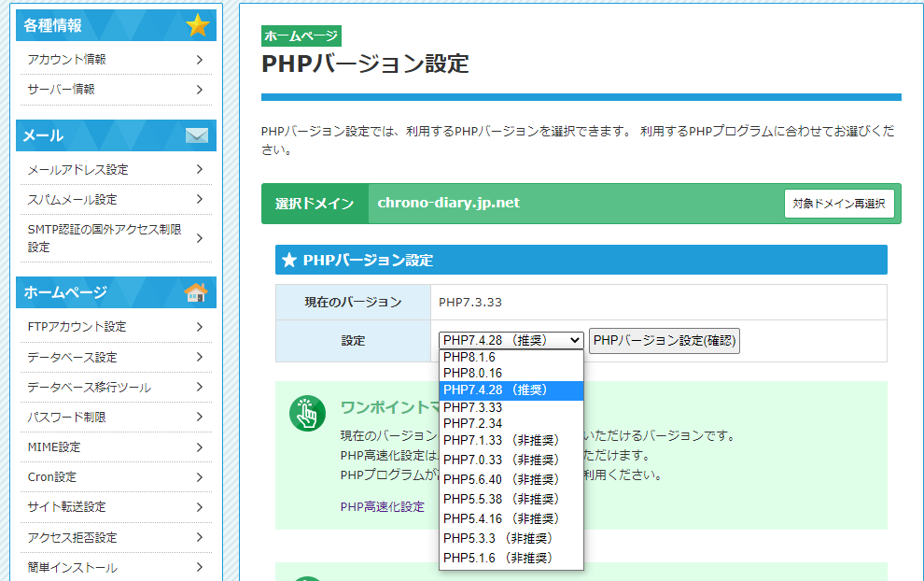
Task: Click the green ホームページ category tag
Action: tap(301, 36)
